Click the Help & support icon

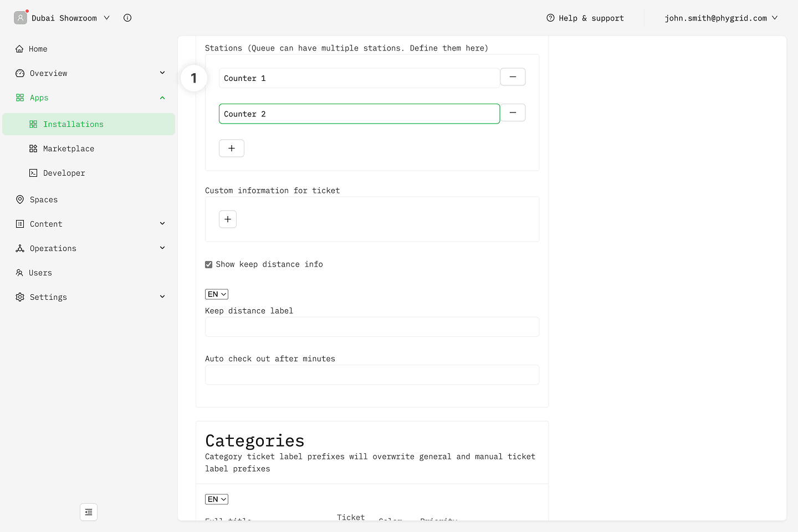tap(550, 18)
